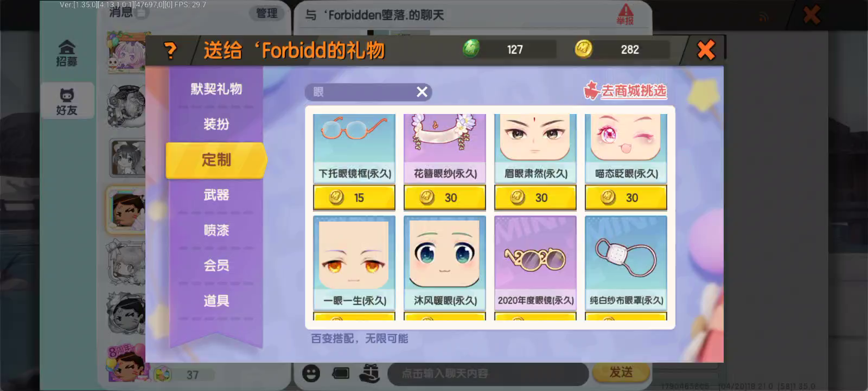Buy 下托眼镜框 for 15 coins
868x391 pixels.
(x=354, y=198)
